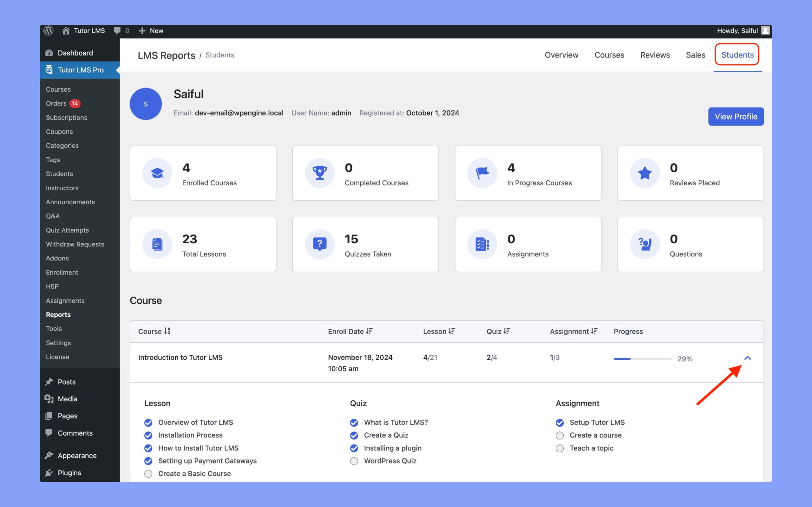Toggle the Teach a topic assignment circle
Viewport: 812px width, 507px height.
(560, 448)
